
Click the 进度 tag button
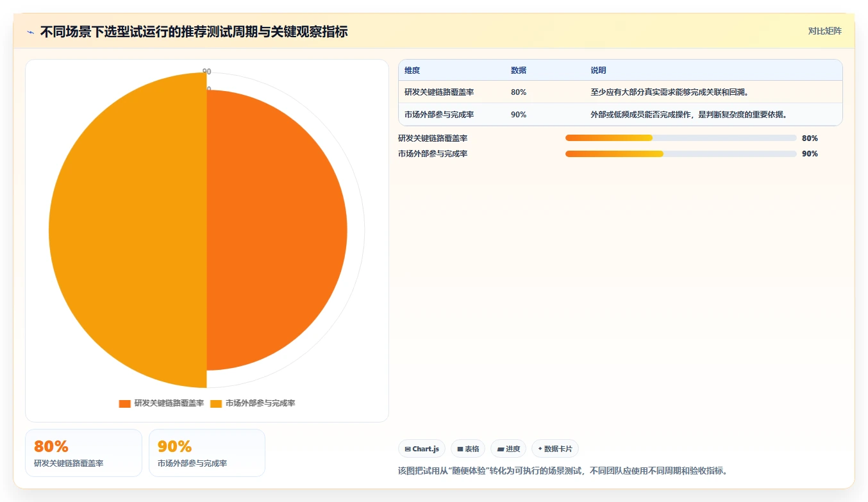[x=508, y=449]
